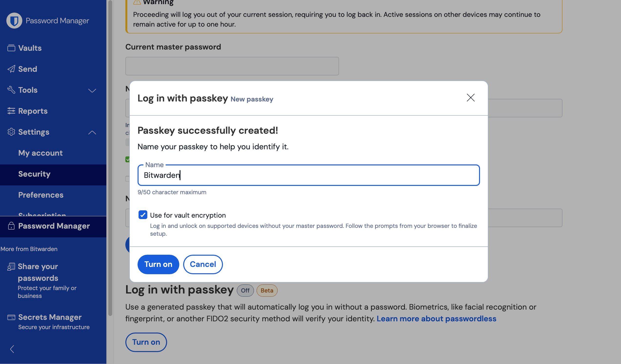Click the passkey Name input field
The height and width of the screenshot is (364, 621).
coord(309,175)
